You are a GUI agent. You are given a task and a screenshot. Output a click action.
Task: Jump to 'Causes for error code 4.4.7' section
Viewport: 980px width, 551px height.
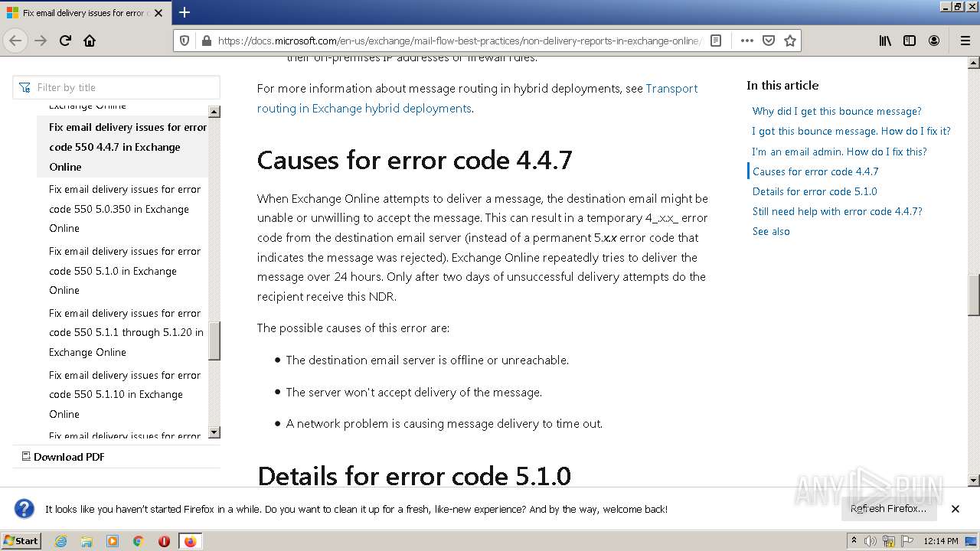pyautogui.click(x=815, y=171)
